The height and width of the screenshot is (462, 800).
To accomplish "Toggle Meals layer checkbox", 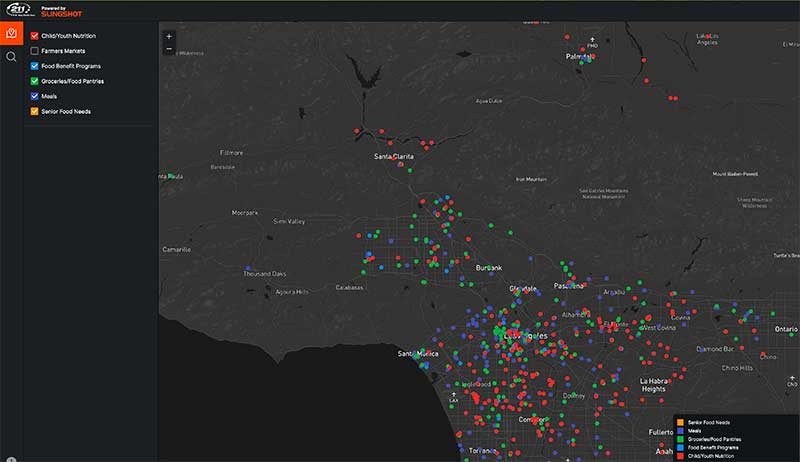I will point(34,96).
